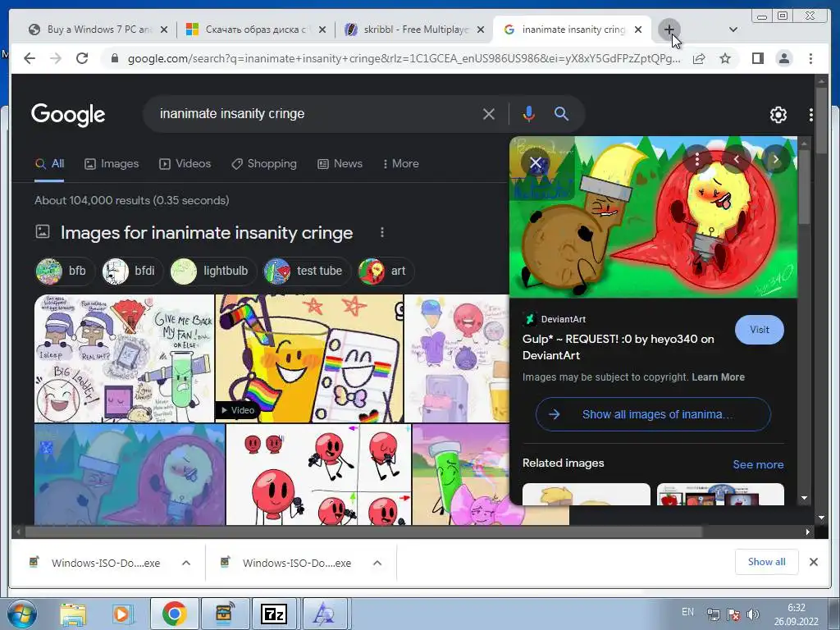Open rainbow flag Video thumbnail
Screen dimensions: 840x630
tap(309, 358)
